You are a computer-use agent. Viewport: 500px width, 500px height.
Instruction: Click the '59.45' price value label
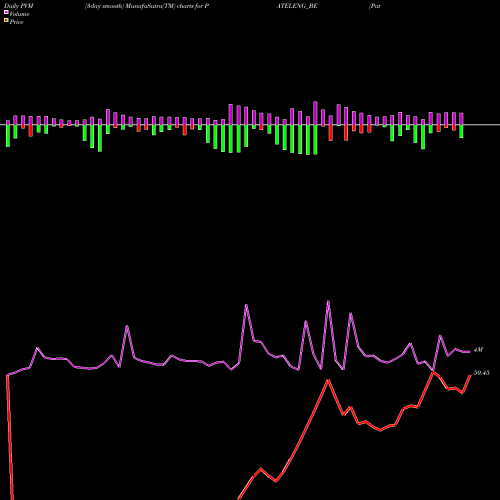pyautogui.click(x=482, y=373)
